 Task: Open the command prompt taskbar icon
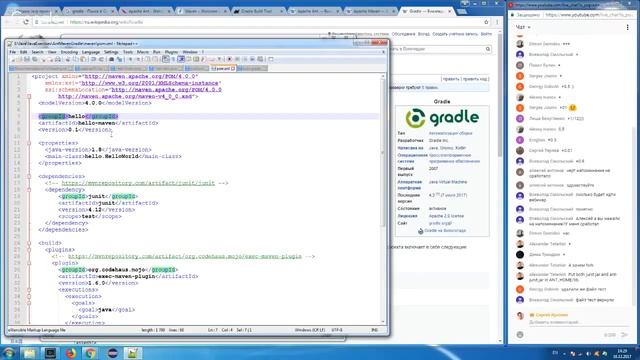(x=50, y=353)
